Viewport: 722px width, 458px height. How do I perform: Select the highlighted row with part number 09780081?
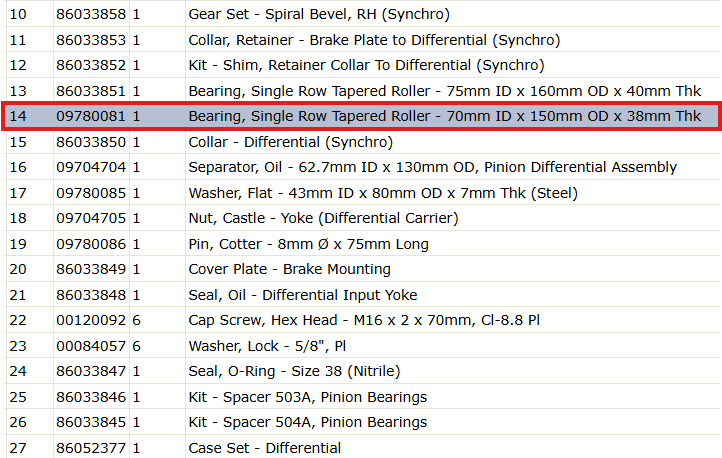tap(361, 116)
